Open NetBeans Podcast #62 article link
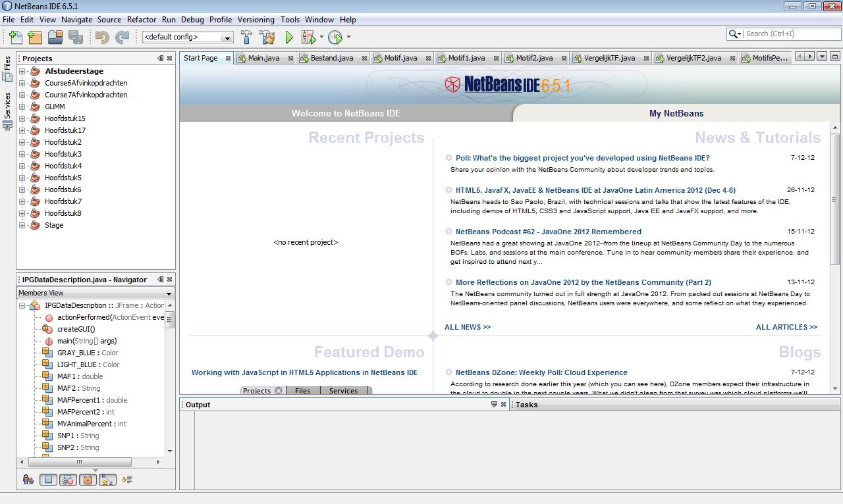Image resolution: width=843 pixels, height=504 pixels. pos(549,232)
